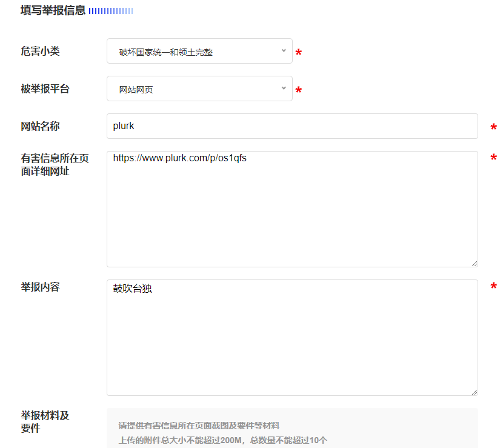Click the 网站名称 input field with plurk

[292, 126]
